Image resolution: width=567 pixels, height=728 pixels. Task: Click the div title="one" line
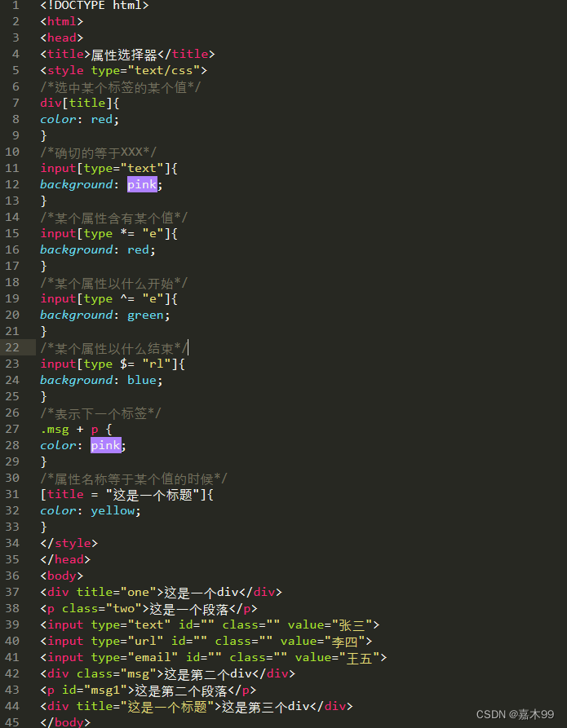pos(161,593)
